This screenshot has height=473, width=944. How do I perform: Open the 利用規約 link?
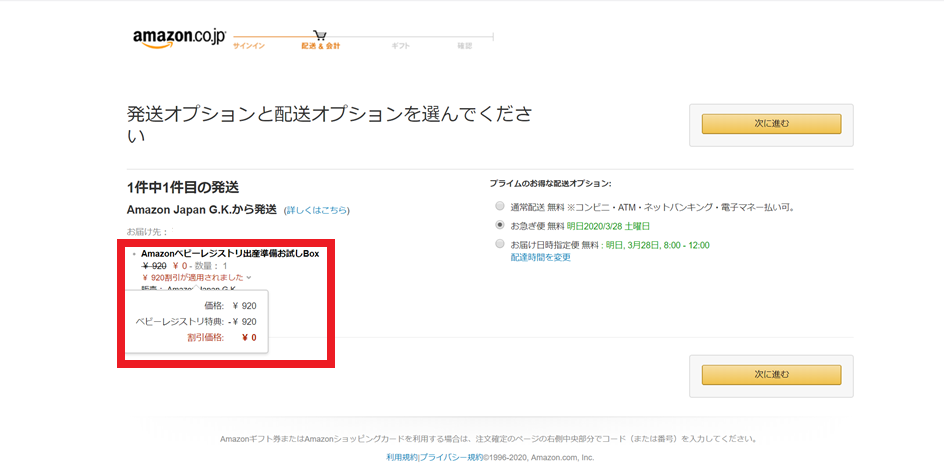(x=402, y=457)
